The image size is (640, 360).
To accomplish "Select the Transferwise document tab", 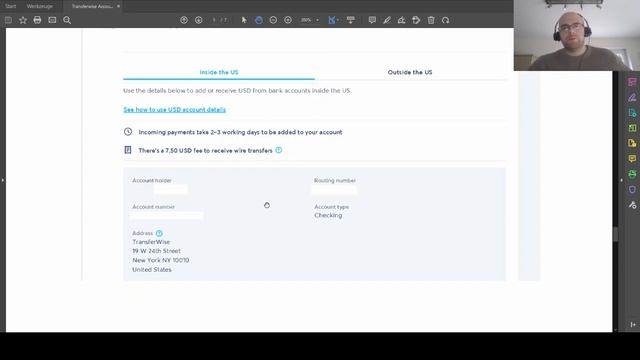I will point(92,6).
